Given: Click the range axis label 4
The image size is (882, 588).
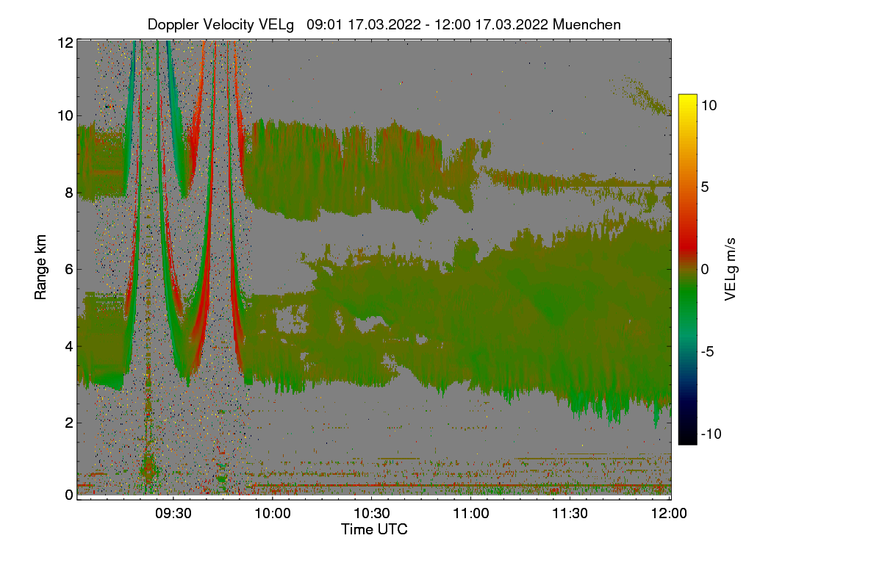Looking at the screenshot, I should [68, 345].
